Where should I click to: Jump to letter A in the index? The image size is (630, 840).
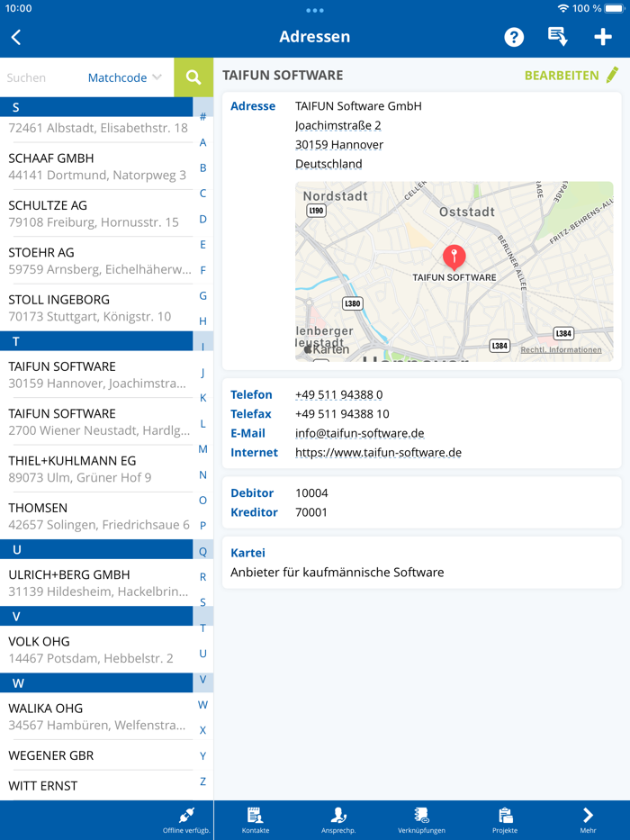[203, 142]
